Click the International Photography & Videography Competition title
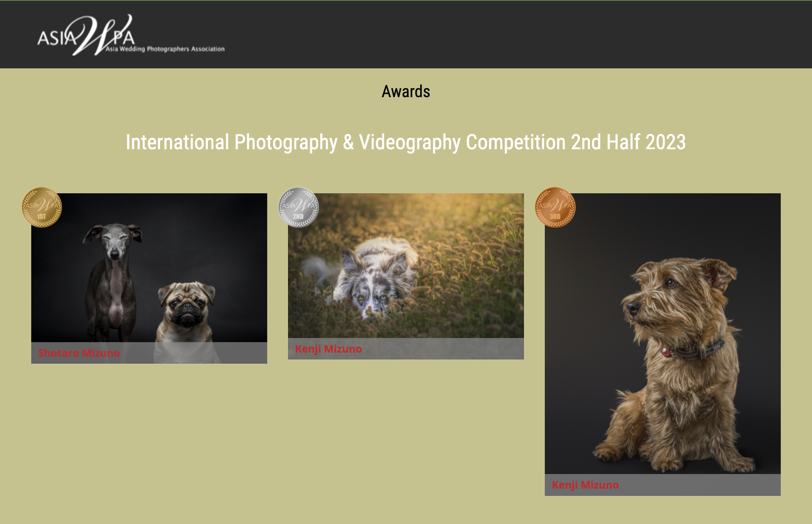Viewport: 812px width, 524px height. coord(406,142)
